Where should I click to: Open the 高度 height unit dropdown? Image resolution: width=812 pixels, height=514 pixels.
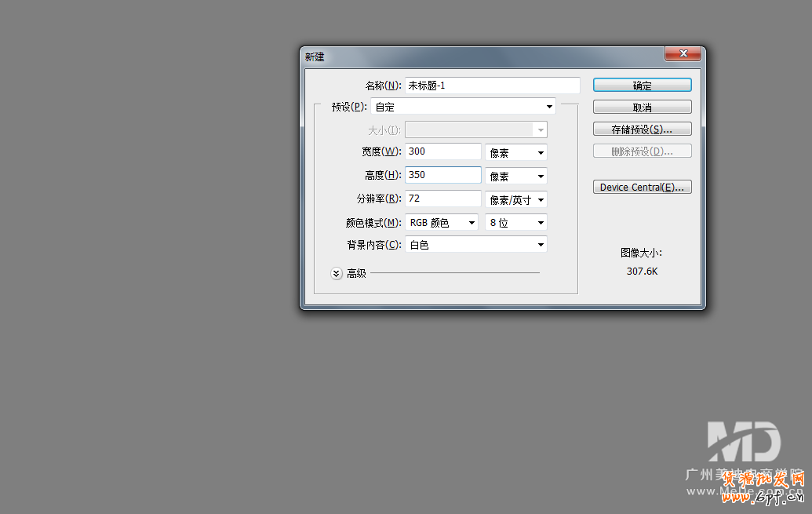coord(515,177)
